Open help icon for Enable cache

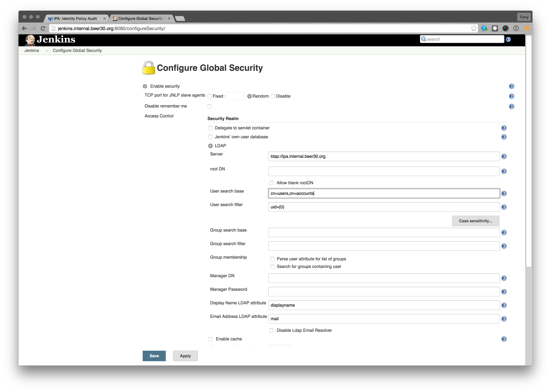(x=504, y=339)
